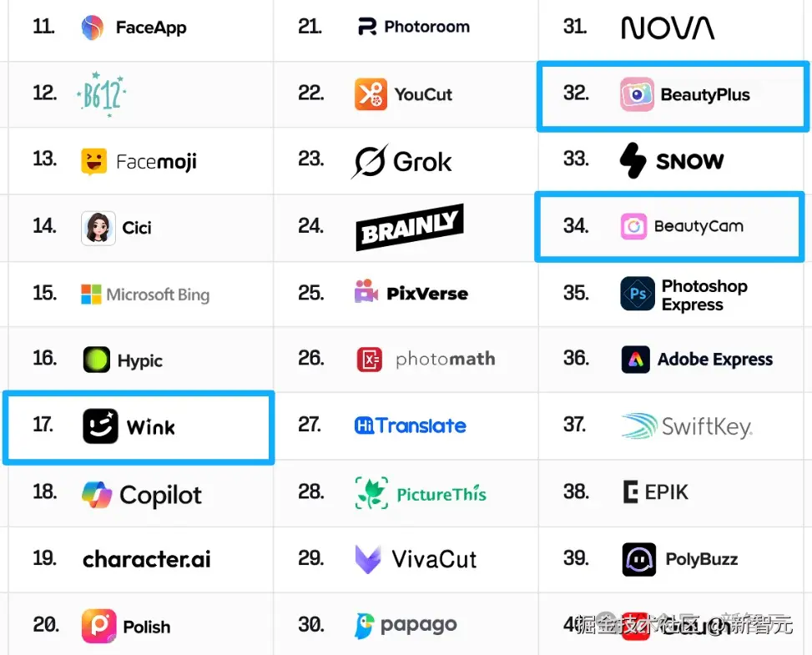Screen dimensions: 812x655
Task: Click the Microsoft Bing four-color logo
Action: [x=91, y=295]
